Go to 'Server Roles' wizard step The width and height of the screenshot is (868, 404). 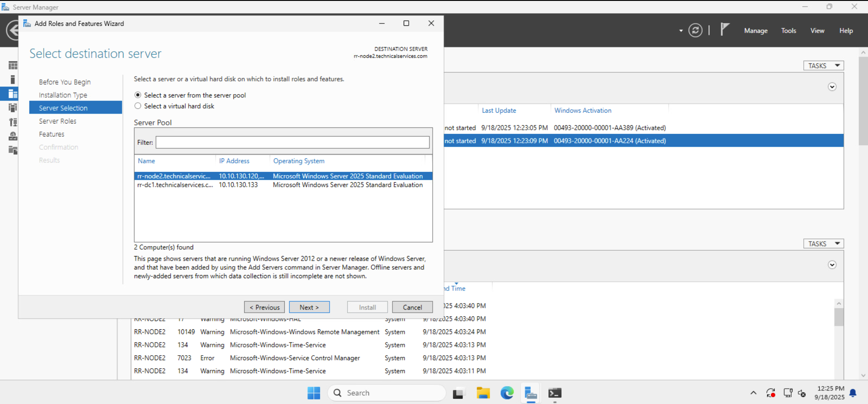[57, 121]
